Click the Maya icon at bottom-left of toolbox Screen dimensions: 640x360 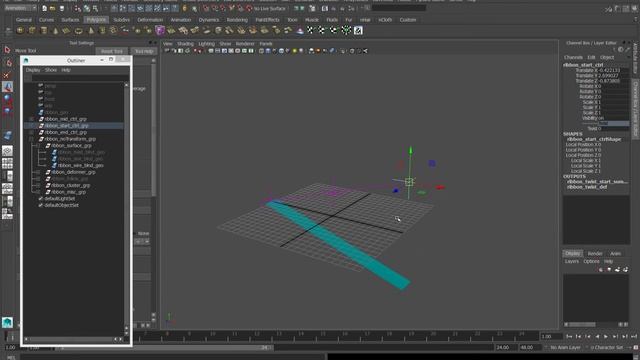tap(7, 322)
